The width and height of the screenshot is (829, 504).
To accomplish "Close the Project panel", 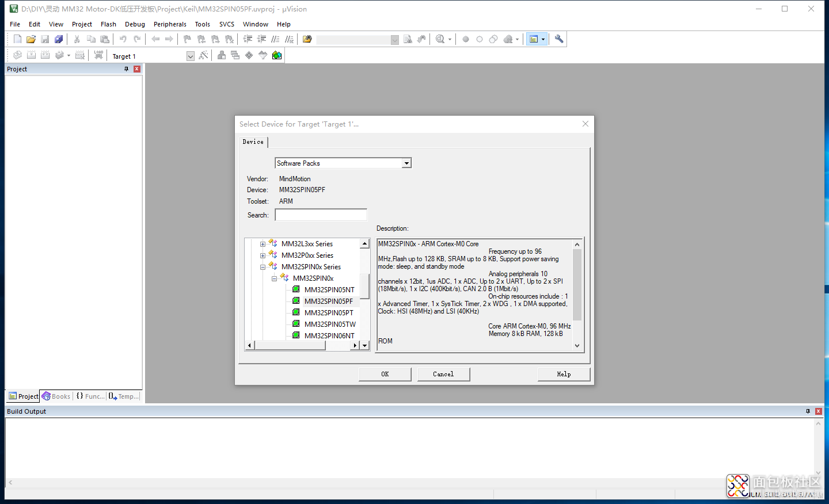I will click(x=137, y=69).
